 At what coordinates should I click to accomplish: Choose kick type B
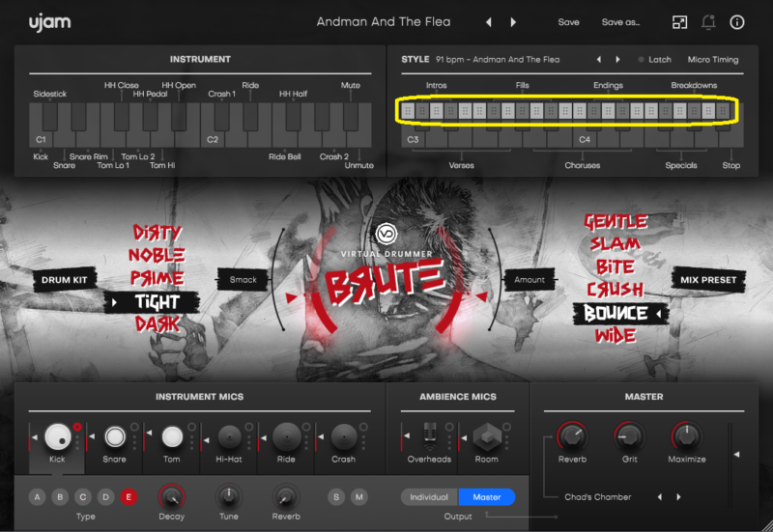[60, 497]
